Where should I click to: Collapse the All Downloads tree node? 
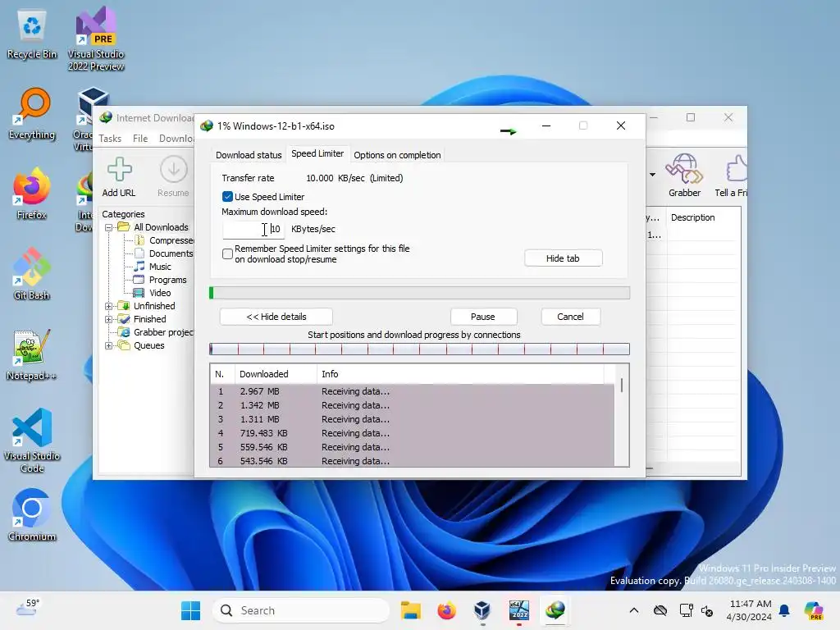coord(109,227)
